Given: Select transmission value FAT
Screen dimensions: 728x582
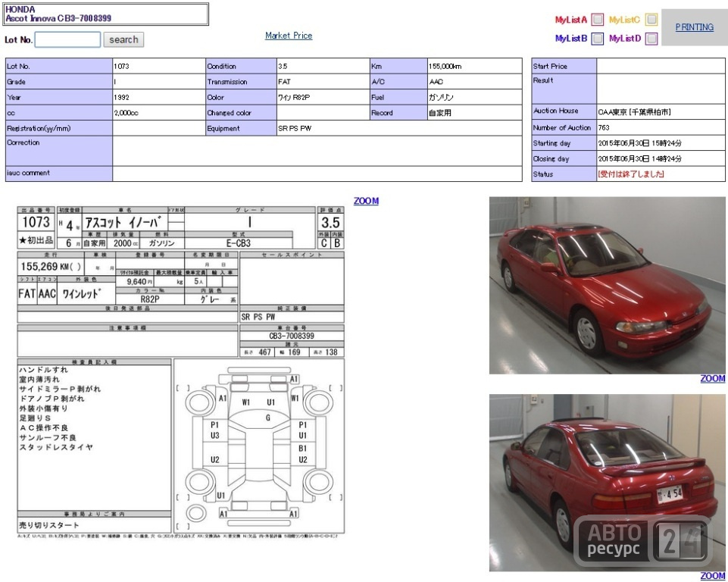Looking at the screenshot, I should coord(284,81).
